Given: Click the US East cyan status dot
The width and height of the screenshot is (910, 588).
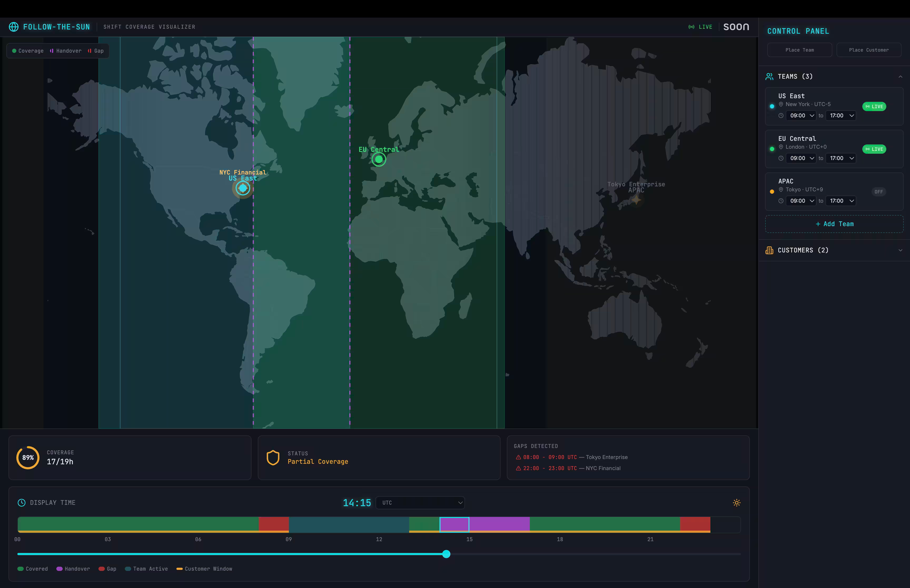Looking at the screenshot, I should [x=772, y=106].
